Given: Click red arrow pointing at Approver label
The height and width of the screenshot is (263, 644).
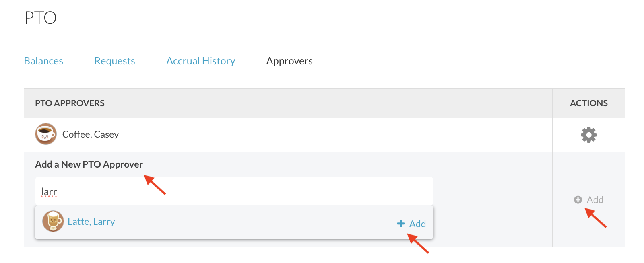Looking at the screenshot, I should [155, 185].
